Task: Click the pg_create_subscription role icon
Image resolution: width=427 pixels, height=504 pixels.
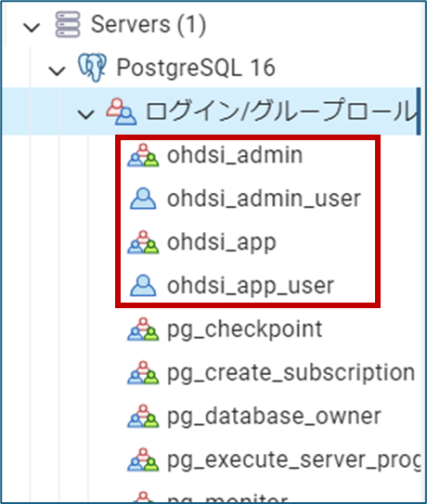Action: tap(143, 372)
